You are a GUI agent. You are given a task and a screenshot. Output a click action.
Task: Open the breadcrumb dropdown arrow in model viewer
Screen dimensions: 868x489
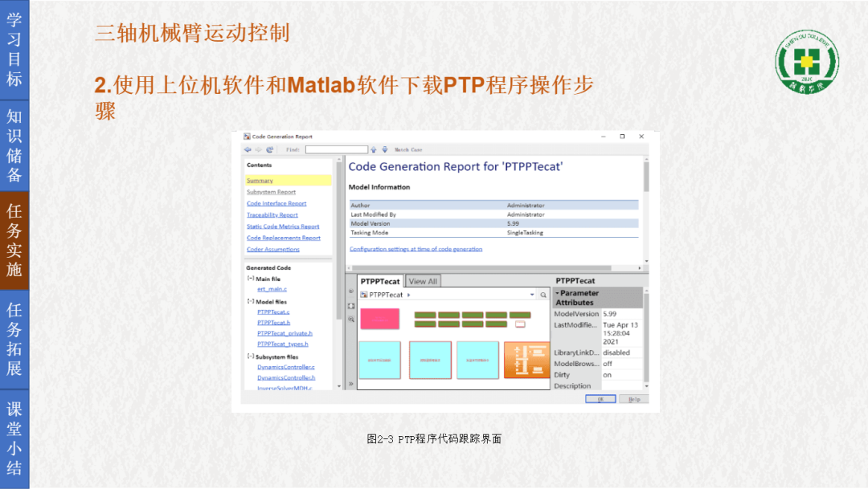click(532, 295)
